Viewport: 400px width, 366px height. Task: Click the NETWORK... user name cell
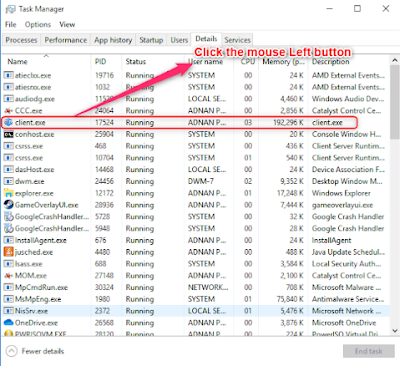tap(208, 288)
